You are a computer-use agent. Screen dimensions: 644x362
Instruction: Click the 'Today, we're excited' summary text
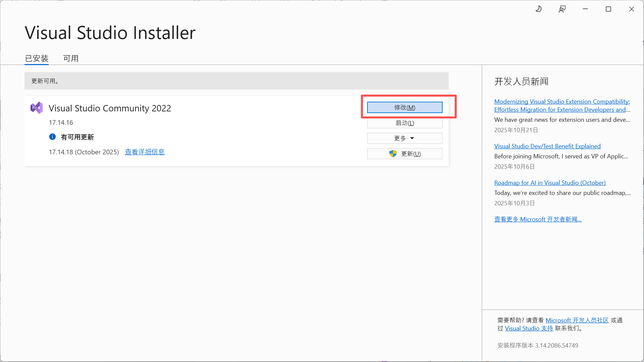[x=562, y=193]
